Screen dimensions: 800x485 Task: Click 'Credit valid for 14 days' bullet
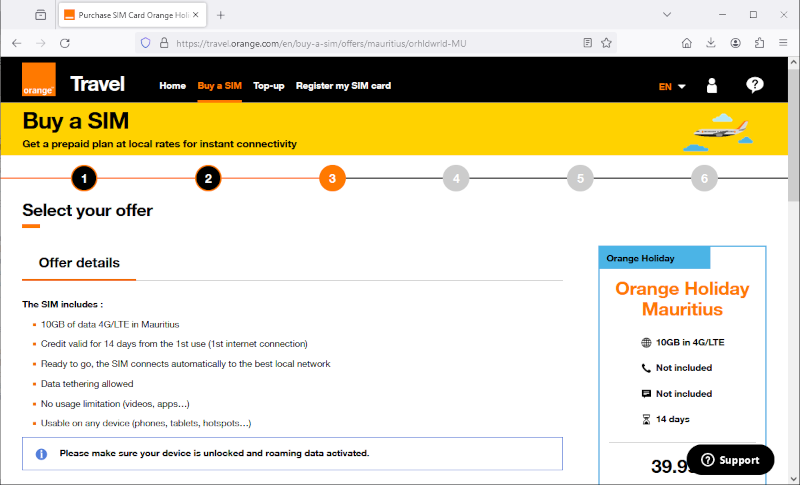(174, 344)
